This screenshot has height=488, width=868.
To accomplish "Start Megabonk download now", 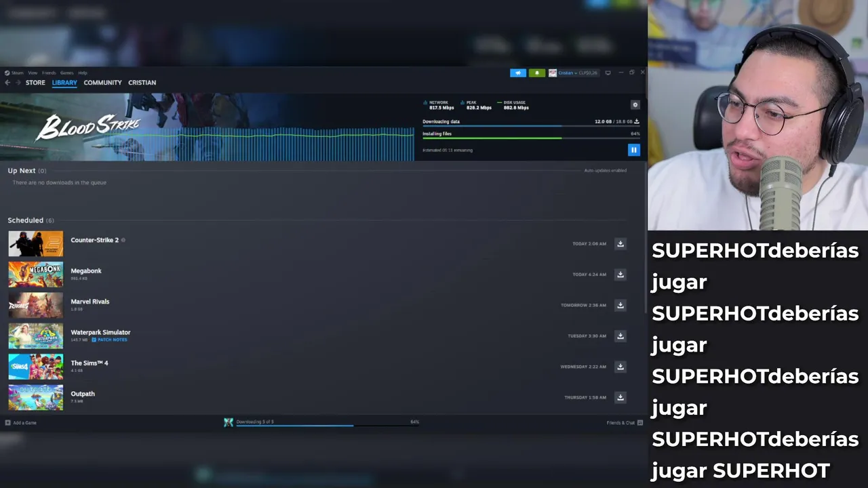I will [x=620, y=274].
